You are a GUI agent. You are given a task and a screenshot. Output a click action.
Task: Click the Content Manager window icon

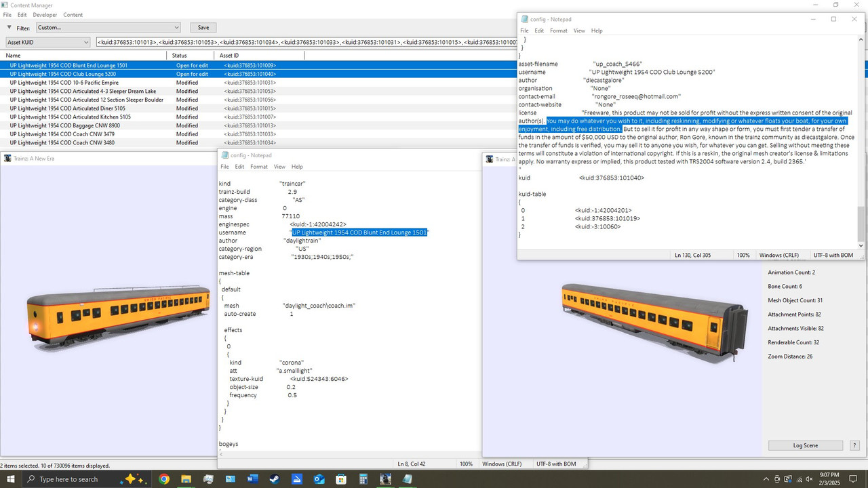(5, 5)
